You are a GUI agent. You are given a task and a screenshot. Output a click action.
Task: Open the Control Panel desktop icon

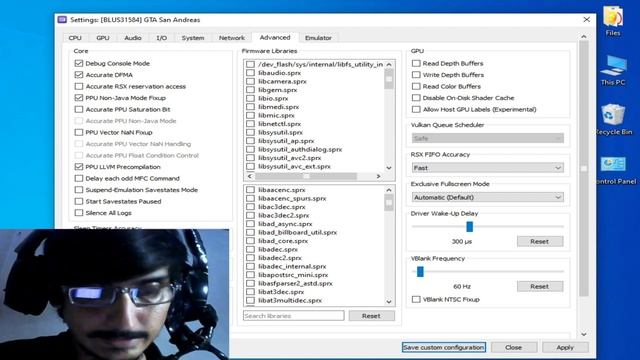[x=614, y=169]
